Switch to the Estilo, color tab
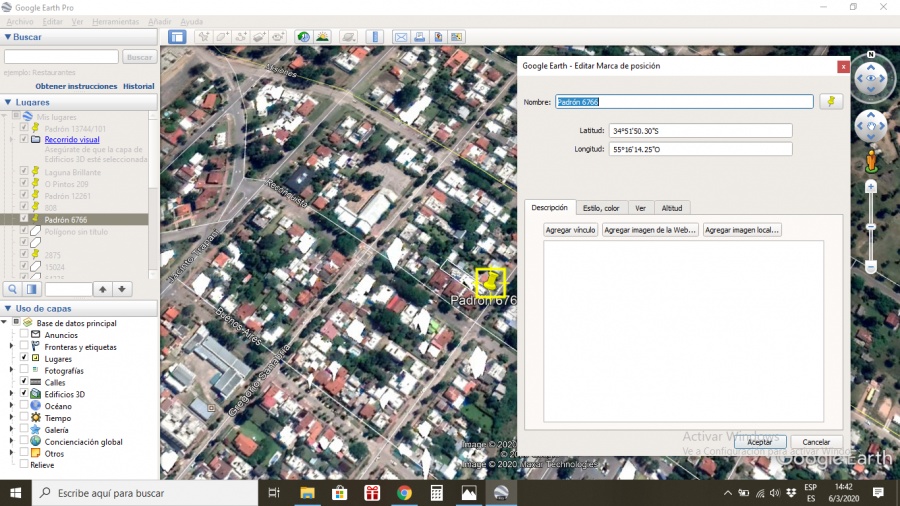This screenshot has width=900, height=506. [x=601, y=208]
